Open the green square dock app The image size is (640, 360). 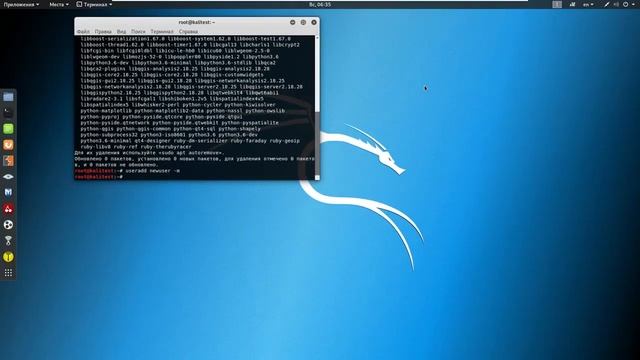point(8,129)
